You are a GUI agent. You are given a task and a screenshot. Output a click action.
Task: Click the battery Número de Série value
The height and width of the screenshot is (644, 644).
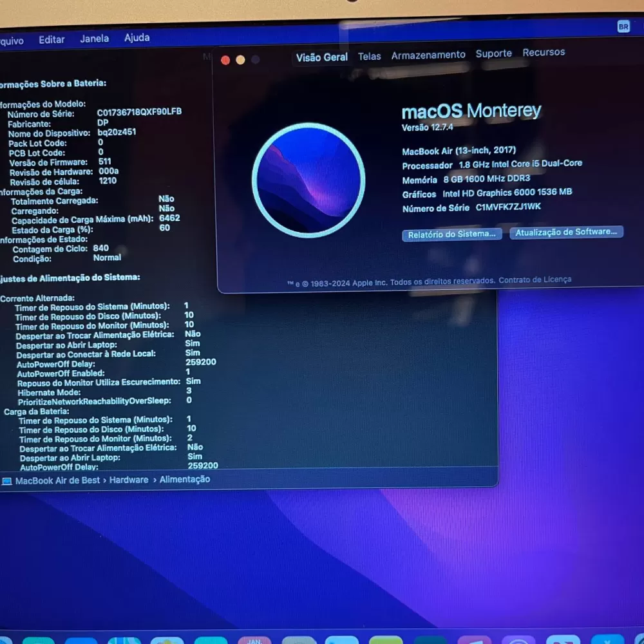click(x=139, y=111)
